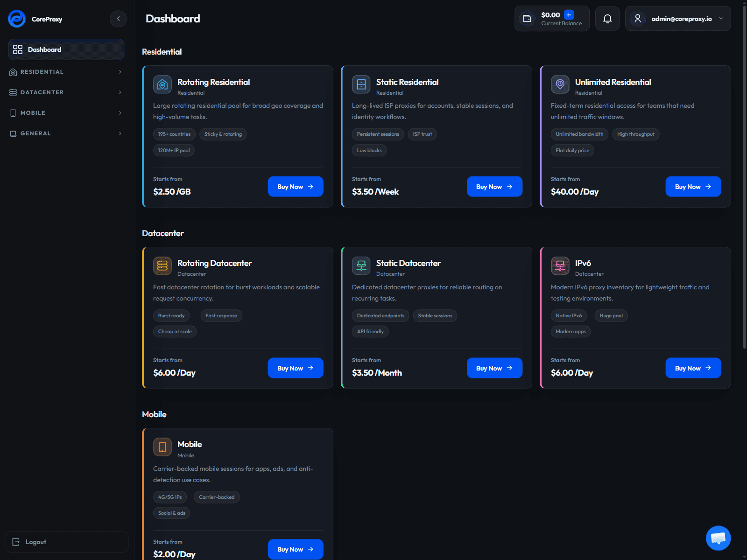747x560 pixels.
Task: Select the Dashboard menu item
Action: [x=66, y=49]
